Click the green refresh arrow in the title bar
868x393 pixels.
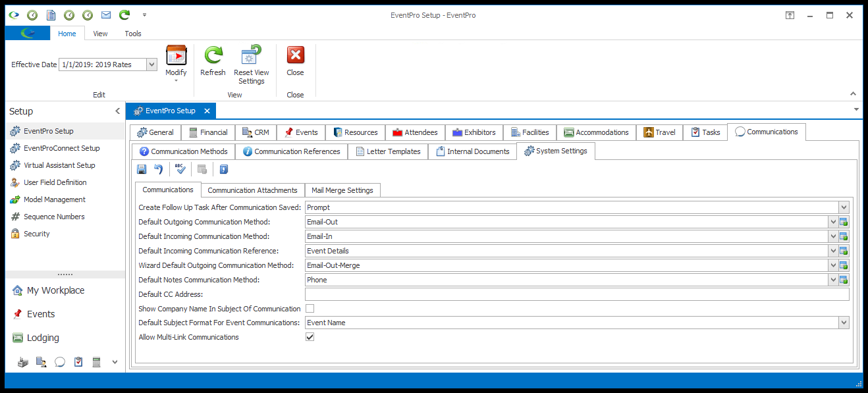pos(124,15)
